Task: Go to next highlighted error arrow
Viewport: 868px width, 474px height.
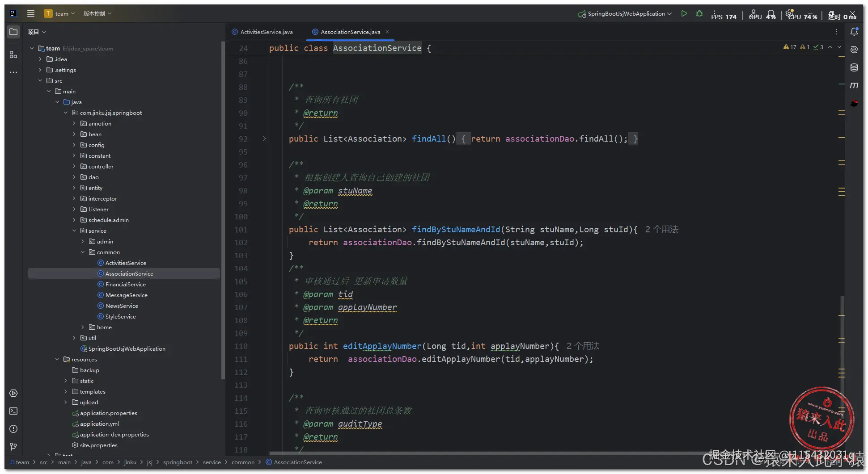Action: (x=839, y=47)
